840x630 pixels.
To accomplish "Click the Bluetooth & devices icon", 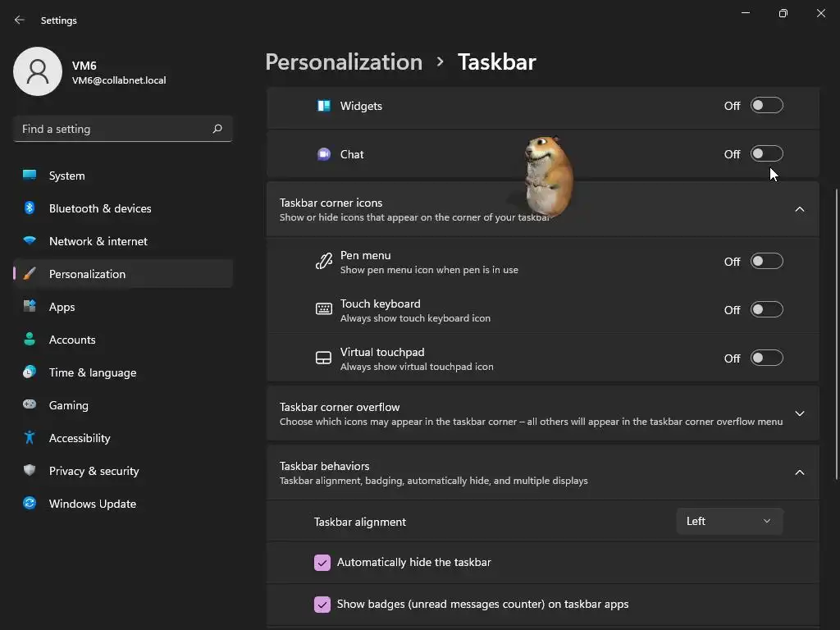I will tap(30, 208).
